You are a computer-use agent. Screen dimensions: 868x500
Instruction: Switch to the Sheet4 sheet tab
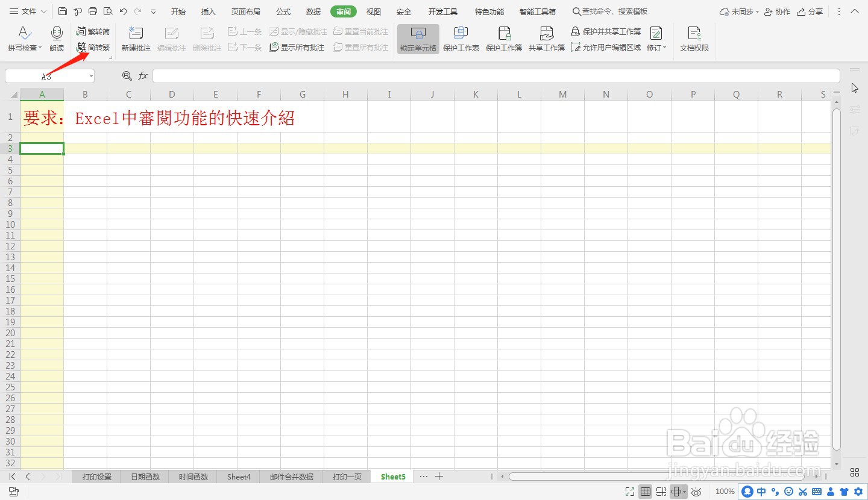pos(239,477)
